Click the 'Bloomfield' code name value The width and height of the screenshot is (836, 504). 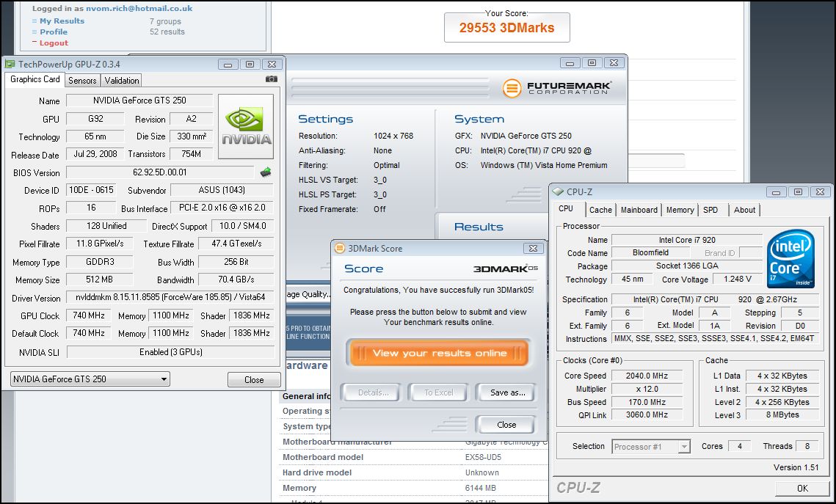click(x=650, y=252)
